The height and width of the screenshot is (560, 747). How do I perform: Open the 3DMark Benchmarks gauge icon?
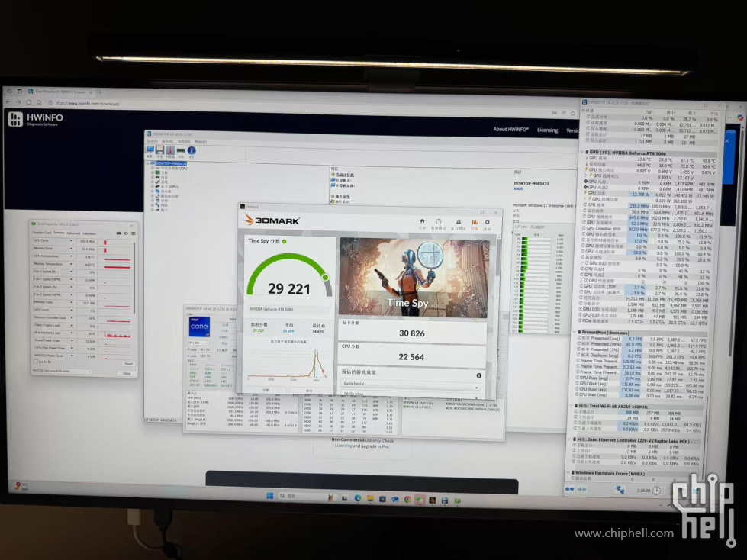point(438,223)
